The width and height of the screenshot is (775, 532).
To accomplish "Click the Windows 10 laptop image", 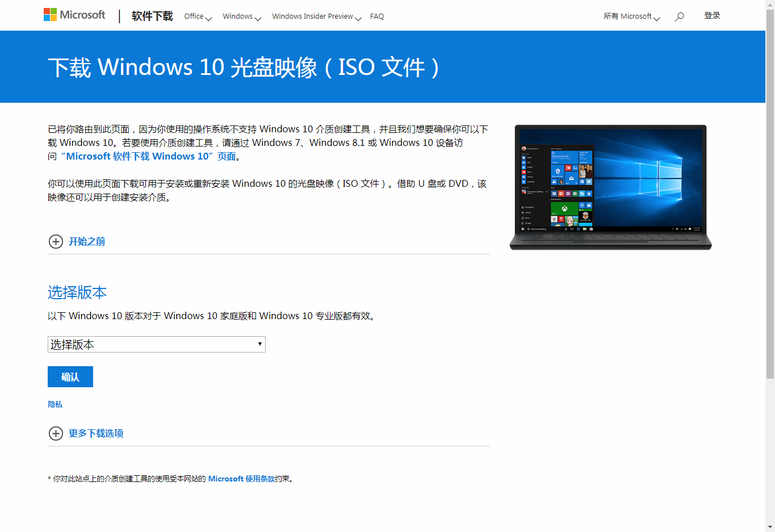I will pyautogui.click(x=610, y=187).
